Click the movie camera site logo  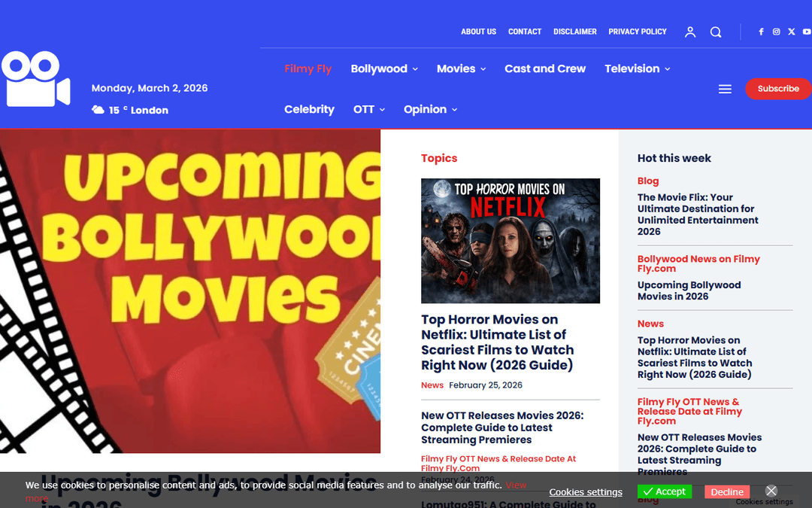point(36,79)
